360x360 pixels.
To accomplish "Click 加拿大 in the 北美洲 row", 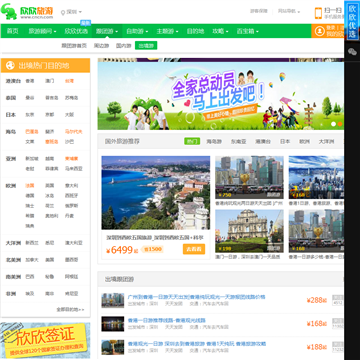I will (32, 260).
